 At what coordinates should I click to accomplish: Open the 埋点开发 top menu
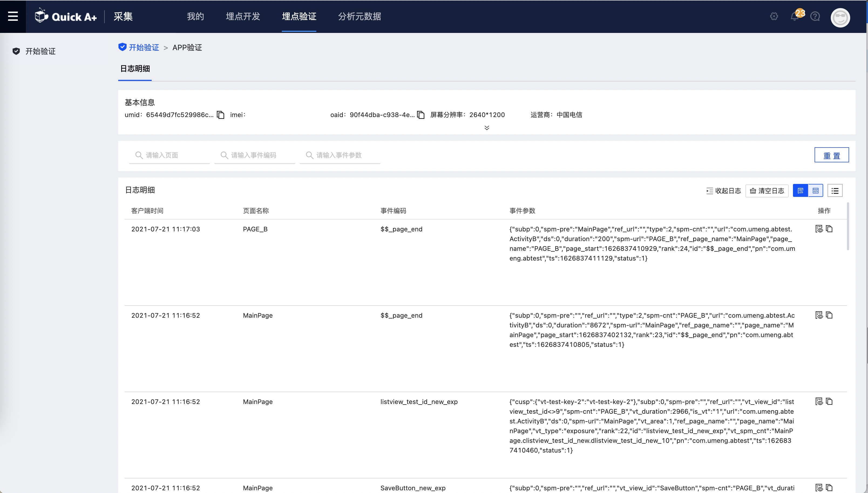tap(243, 16)
